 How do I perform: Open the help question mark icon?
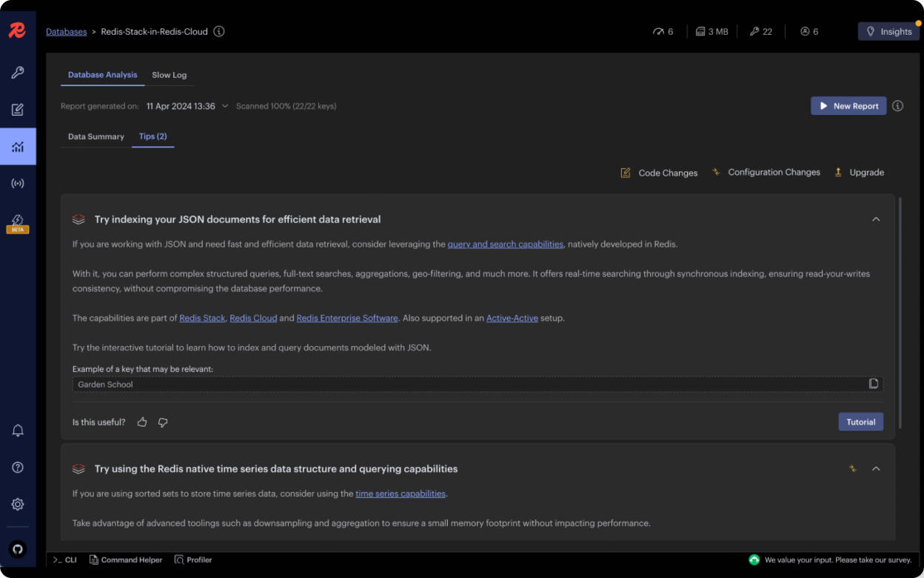coord(18,468)
